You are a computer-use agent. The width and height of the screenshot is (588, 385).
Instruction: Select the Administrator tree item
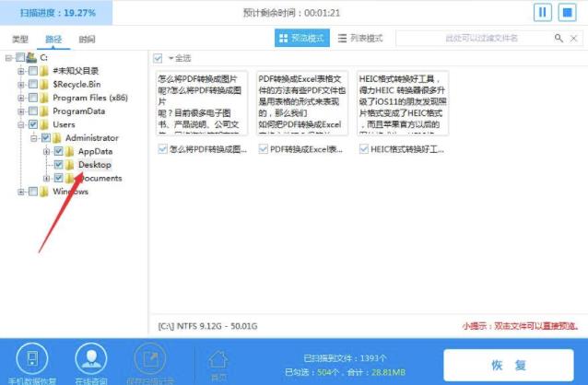tap(92, 138)
